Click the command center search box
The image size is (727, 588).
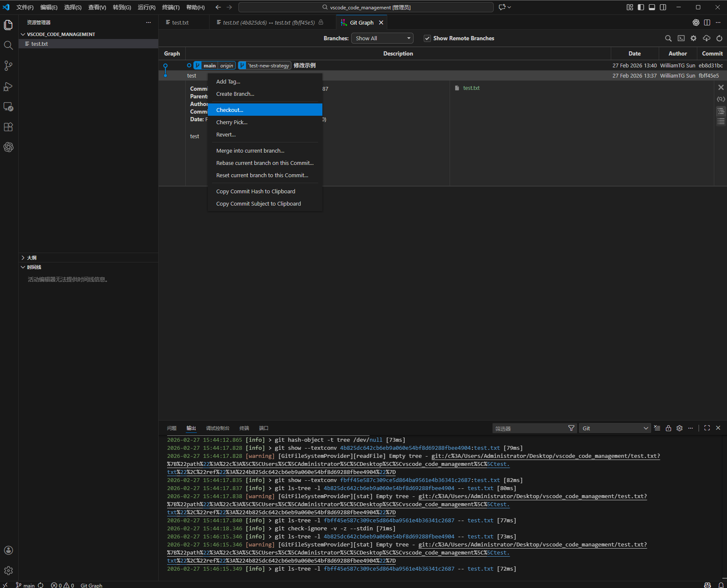366,7
